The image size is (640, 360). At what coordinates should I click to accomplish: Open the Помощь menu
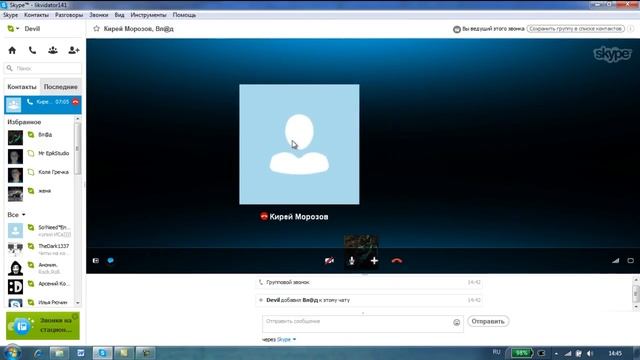(184, 15)
